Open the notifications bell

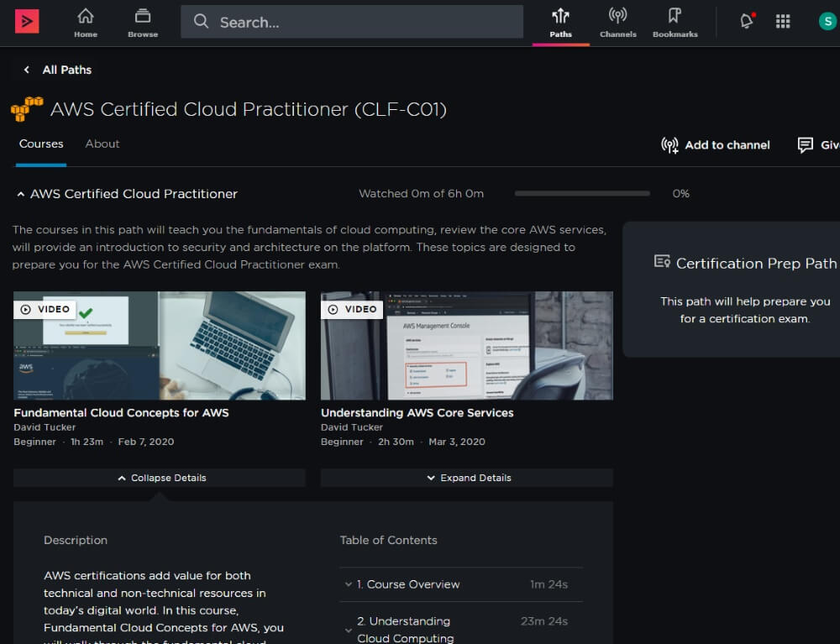[x=747, y=21]
